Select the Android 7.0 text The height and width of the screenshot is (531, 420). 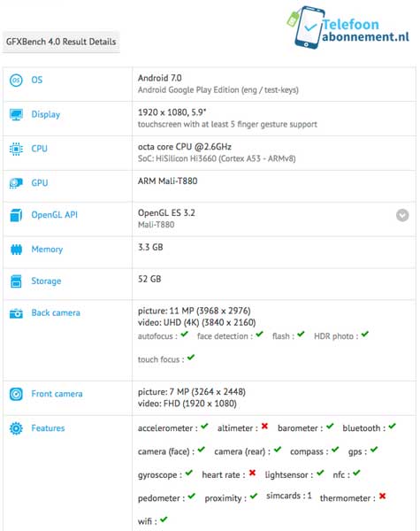tap(160, 78)
